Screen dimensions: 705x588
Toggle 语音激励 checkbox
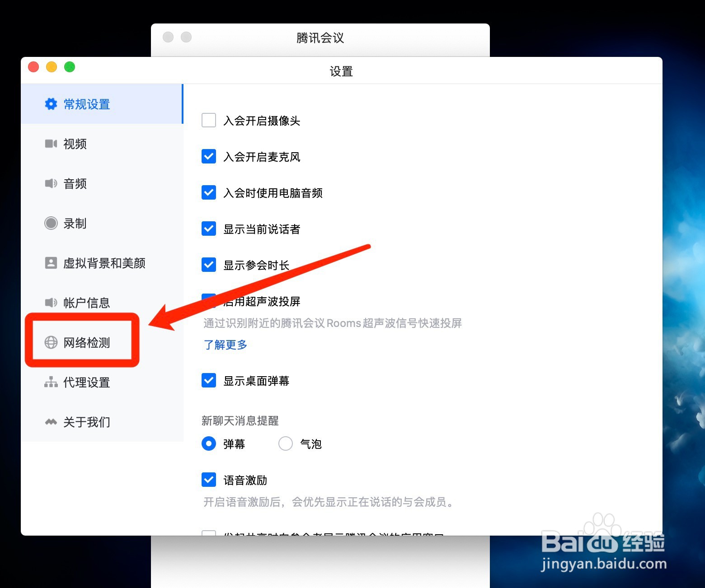click(209, 480)
